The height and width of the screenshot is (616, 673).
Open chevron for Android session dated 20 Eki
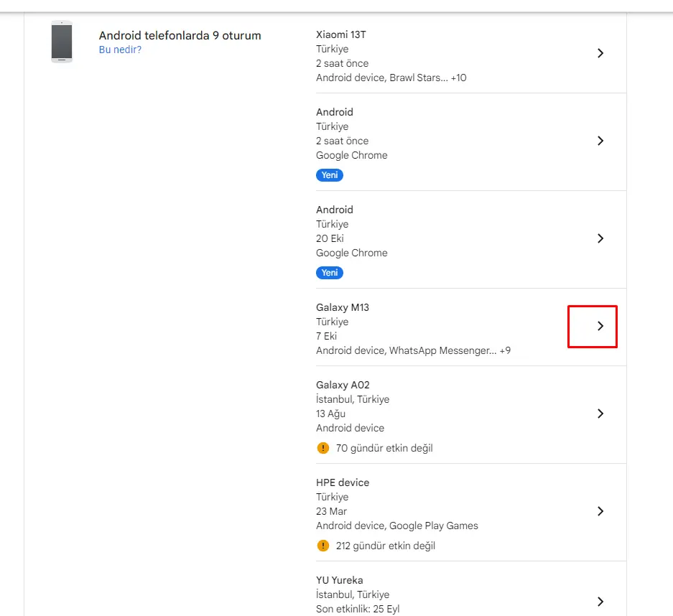[x=600, y=238]
